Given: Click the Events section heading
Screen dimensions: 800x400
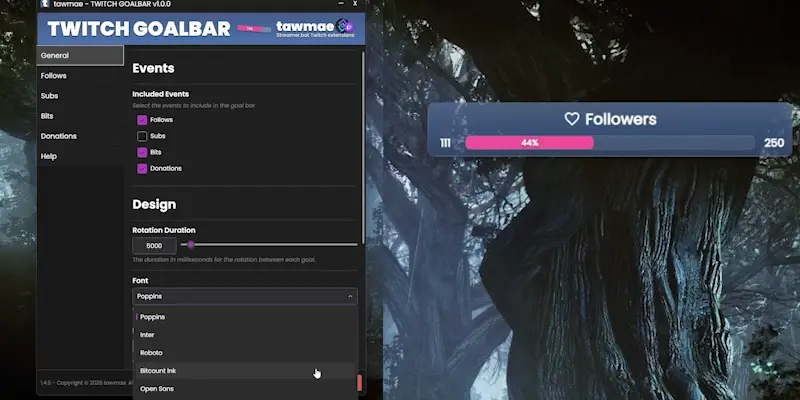Looking at the screenshot, I should 154,68.
